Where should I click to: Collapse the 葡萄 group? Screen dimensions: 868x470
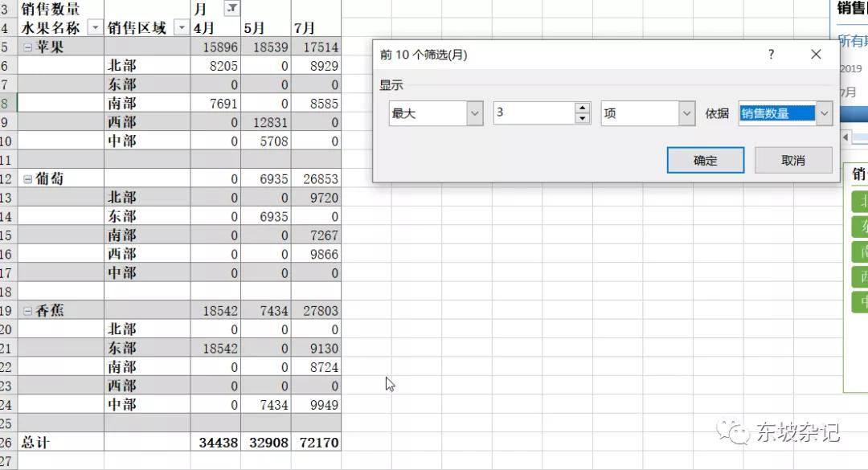(x=27, y=179)
